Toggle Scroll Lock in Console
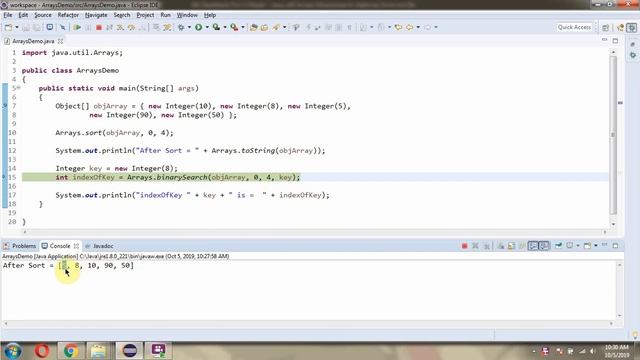 (x=511, y=246)
